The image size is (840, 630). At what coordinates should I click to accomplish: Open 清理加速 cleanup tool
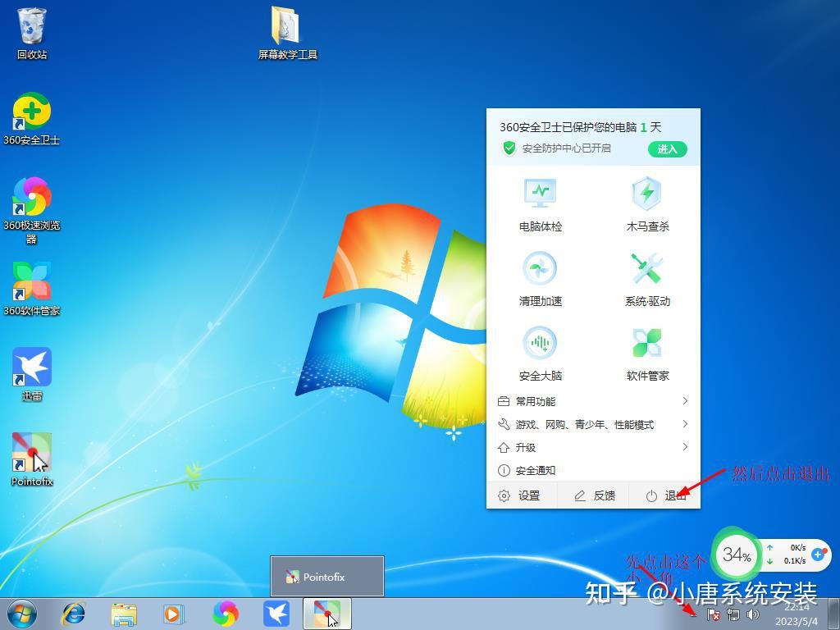pos(540,279)
